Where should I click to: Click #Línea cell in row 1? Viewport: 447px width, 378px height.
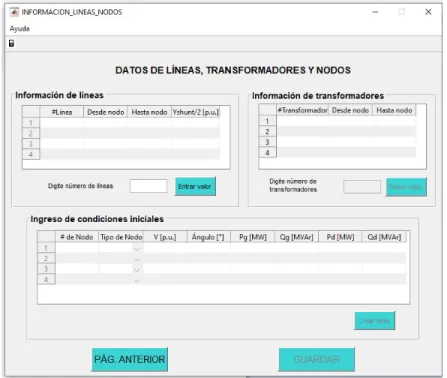point(62,123)
